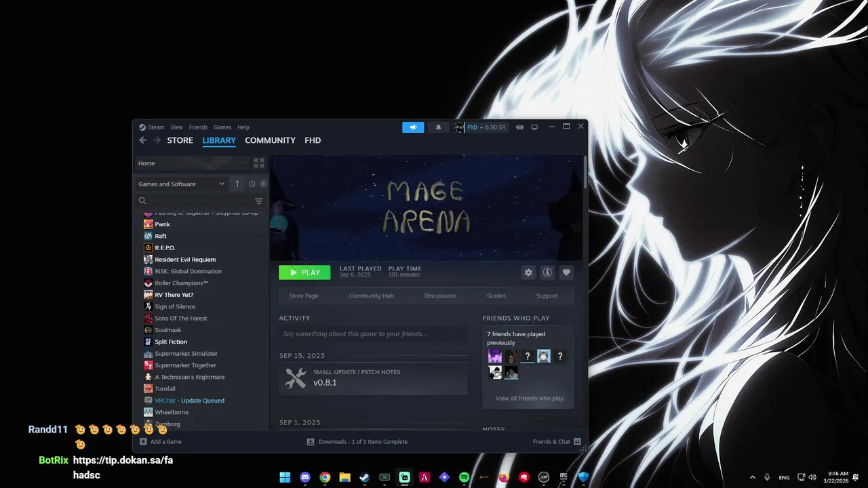Viewport: 868px width, 488px height.
Task: Open Friends & Chat at bottom right
Action: [557, 441]
